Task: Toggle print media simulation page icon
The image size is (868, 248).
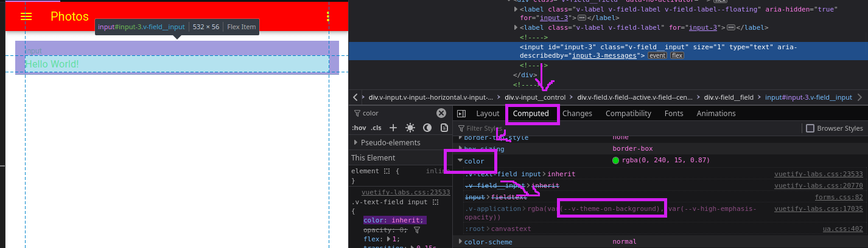Action: (x=444, y=128)
